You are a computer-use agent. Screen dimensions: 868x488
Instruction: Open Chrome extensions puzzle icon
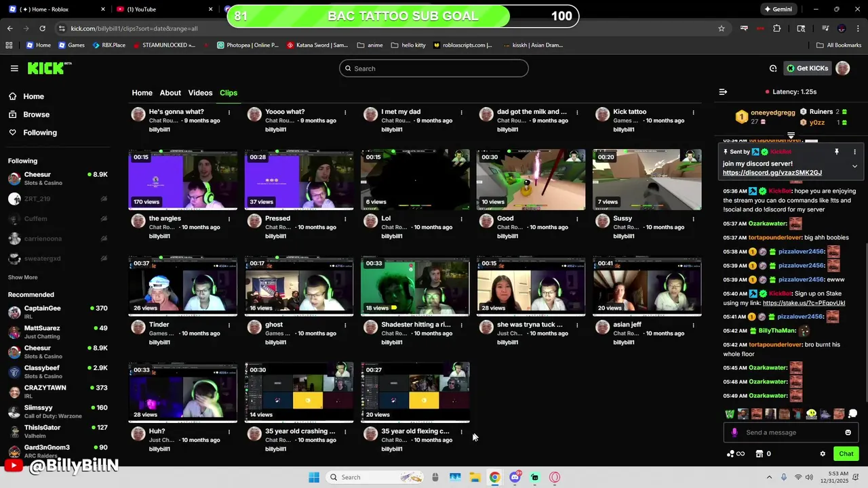777,28
